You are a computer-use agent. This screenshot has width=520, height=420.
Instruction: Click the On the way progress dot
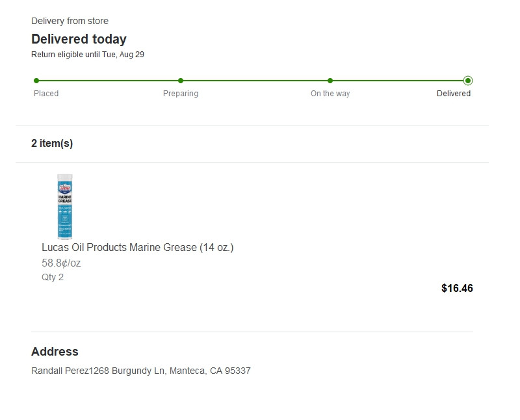tap(330, 81)
